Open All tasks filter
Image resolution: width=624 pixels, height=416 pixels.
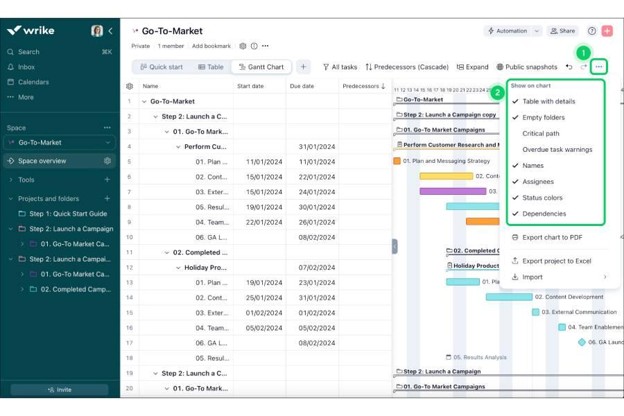click(340, 67)
